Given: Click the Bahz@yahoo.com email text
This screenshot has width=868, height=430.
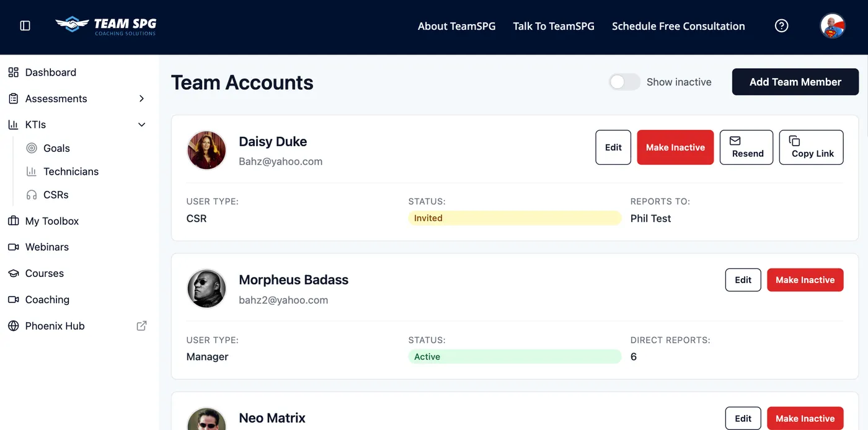Looking at the screenshot, I should [281, 162].
